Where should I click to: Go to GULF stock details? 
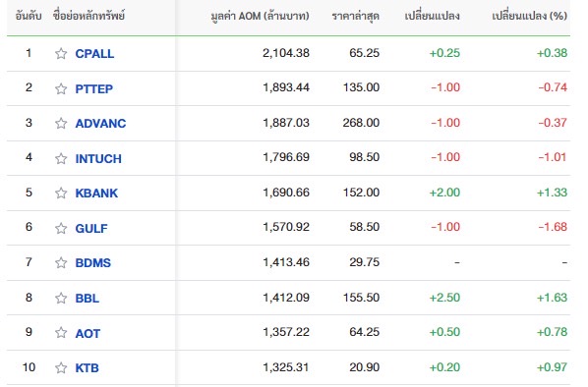click(x=91, y=228)
